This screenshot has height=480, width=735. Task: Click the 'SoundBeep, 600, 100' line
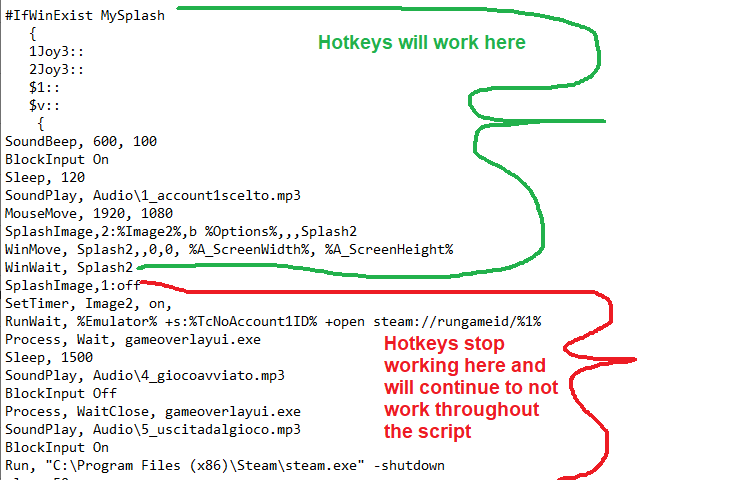[81, 142]
